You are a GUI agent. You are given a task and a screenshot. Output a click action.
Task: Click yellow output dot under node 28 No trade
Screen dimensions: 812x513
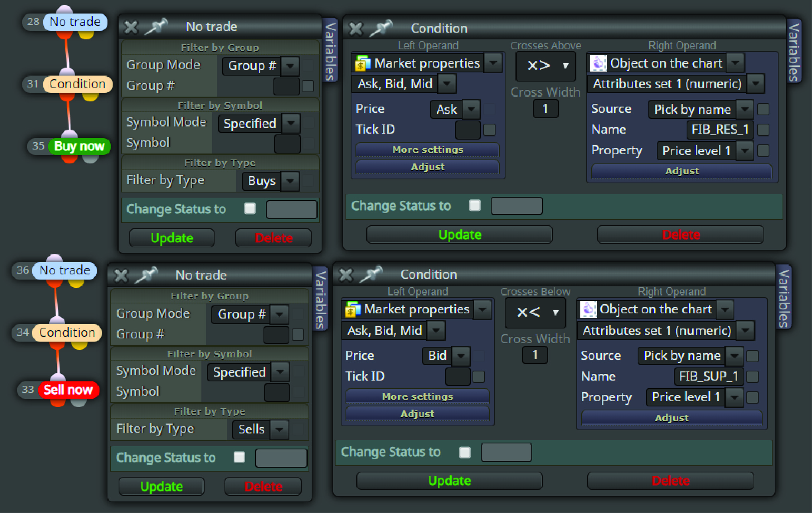point(86,34)
